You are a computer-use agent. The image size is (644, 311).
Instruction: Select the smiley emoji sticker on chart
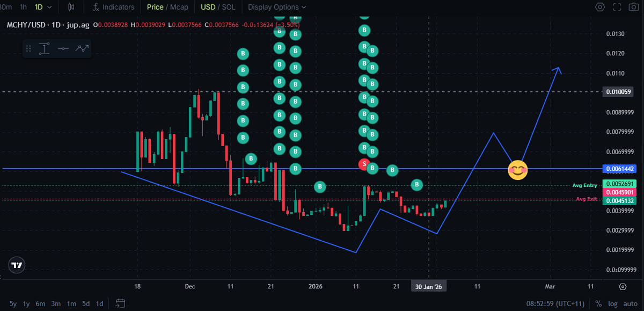[518, 170]
